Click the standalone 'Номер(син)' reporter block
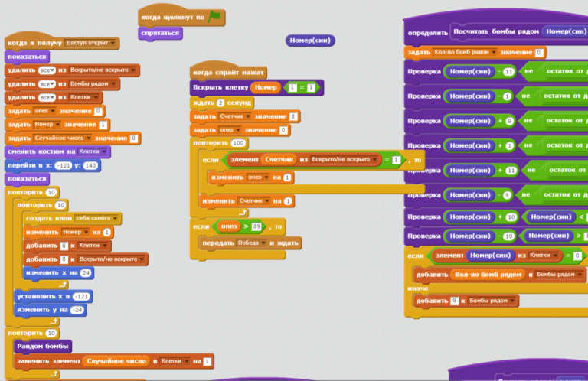 point(310,41)
